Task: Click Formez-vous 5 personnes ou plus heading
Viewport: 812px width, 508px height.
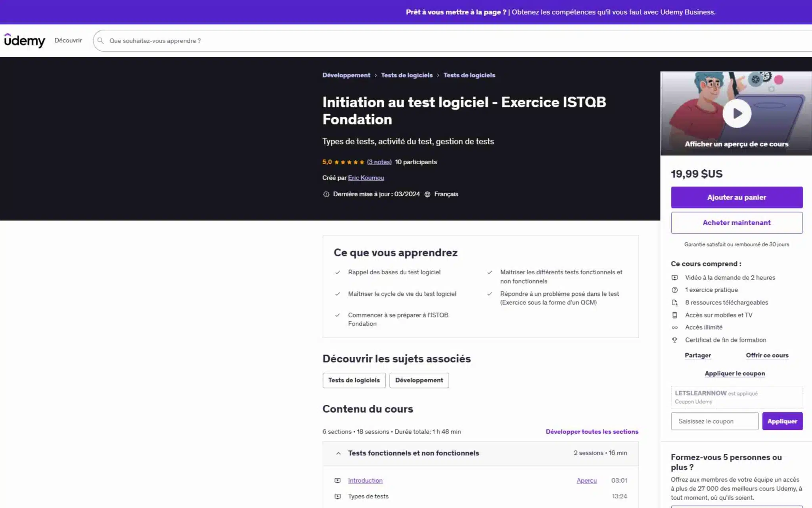Action: point(726,462)
